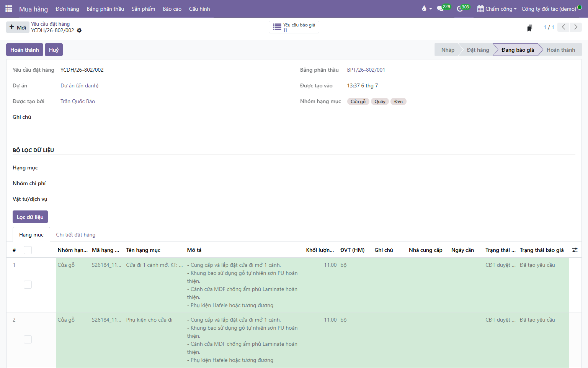Open the BPT/26-802/001 bid link
The height and width of the screenshot is (368, 588).
366,70
